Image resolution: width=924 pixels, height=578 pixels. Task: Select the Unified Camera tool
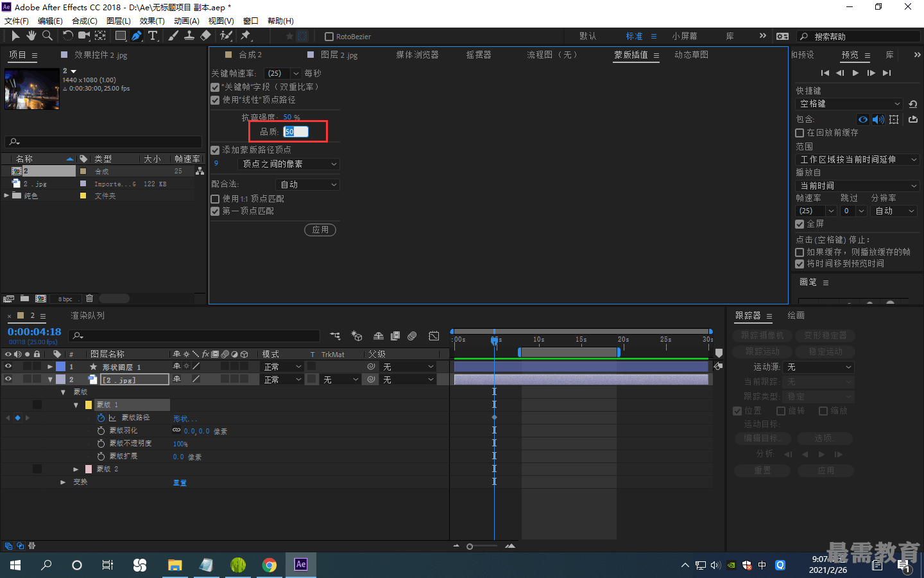coord(84,36)
